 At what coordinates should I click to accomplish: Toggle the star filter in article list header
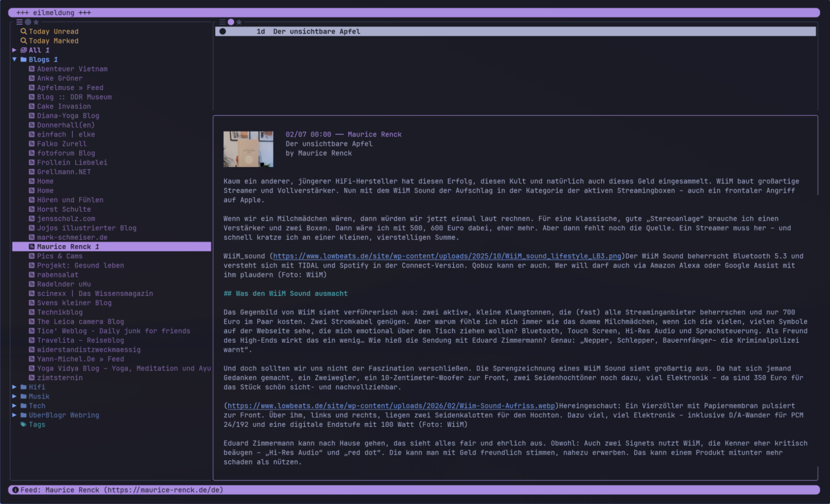(239, 22)
